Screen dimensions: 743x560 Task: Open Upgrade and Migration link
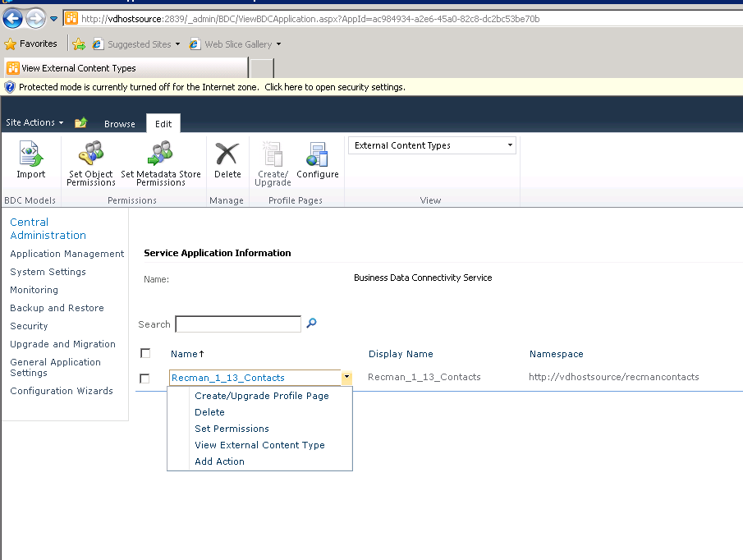pyautogui.click(x=62, y=344)
